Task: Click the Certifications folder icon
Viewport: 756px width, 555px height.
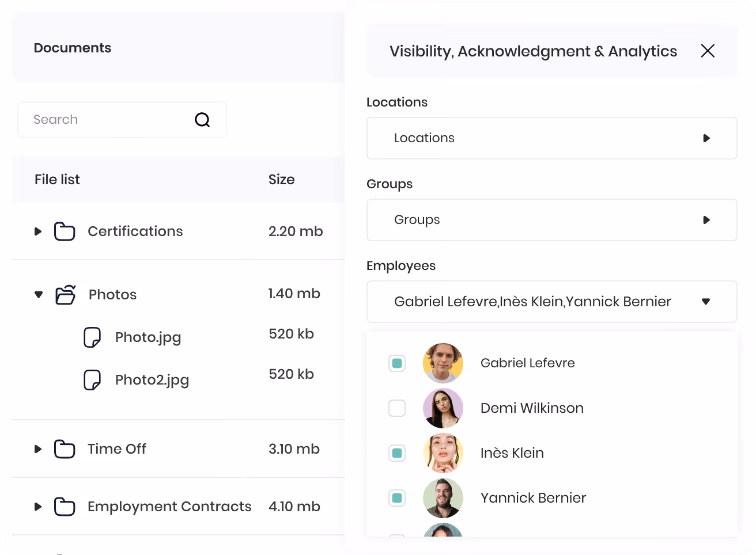Action: pyautogui.click(x=65, y=231)
